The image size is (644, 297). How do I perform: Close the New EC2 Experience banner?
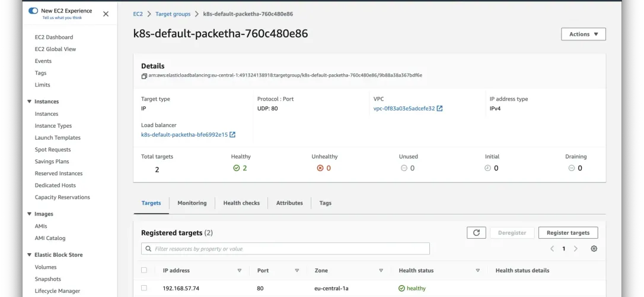point(106,14)
